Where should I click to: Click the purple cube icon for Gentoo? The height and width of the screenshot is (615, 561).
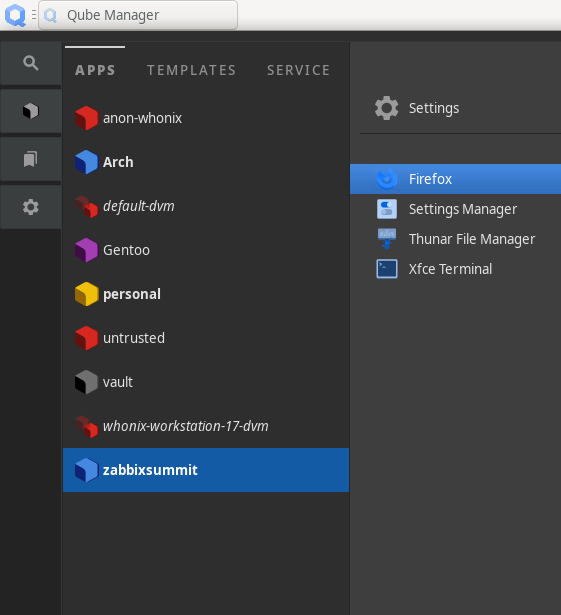[86, 250]
